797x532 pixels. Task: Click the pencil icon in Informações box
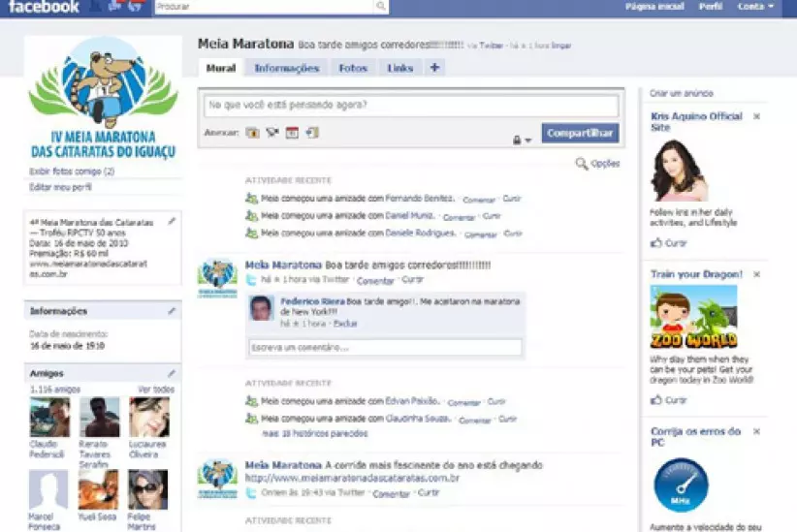click(x=172, y=311)
